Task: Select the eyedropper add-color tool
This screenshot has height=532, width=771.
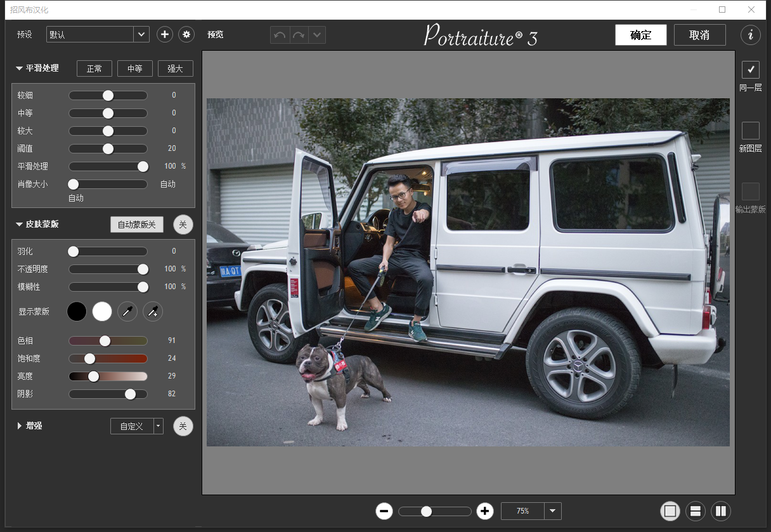Action: tap(153, 311)
